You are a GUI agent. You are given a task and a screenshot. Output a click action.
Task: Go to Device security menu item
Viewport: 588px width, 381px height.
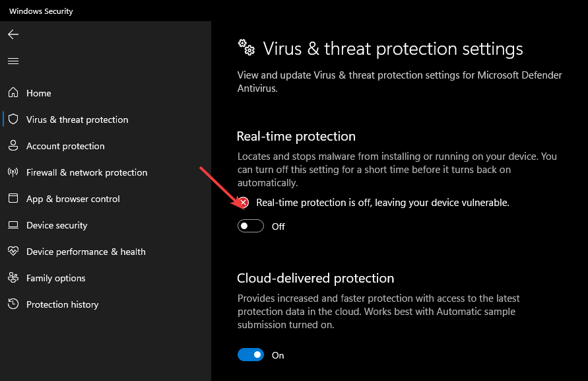[57, 225]
